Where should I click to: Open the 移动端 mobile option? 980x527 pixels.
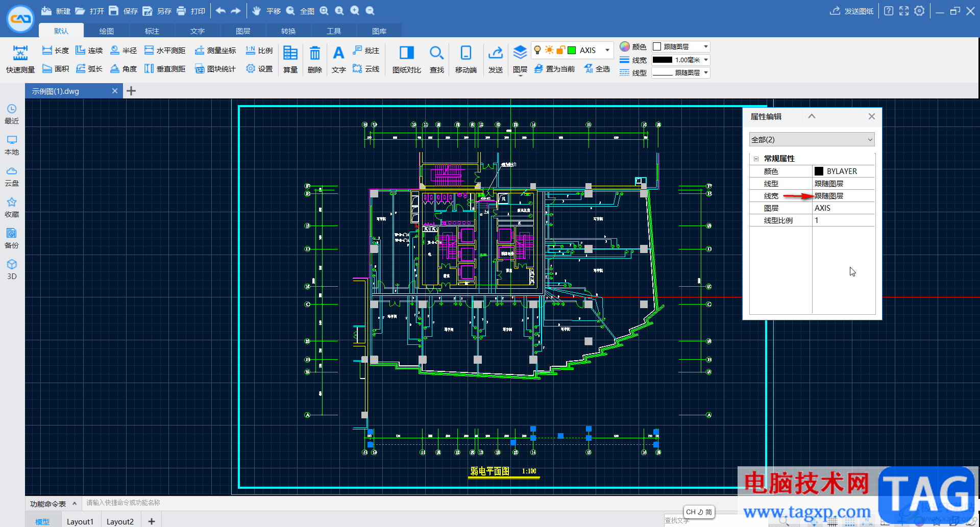[466, 59]
